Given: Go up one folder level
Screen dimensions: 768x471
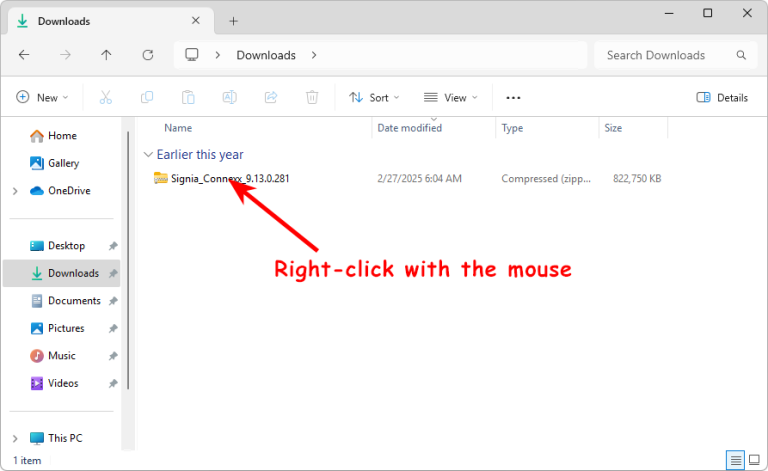Looking at the screenshot, I should pyautogui.click(x=107, y=55).
